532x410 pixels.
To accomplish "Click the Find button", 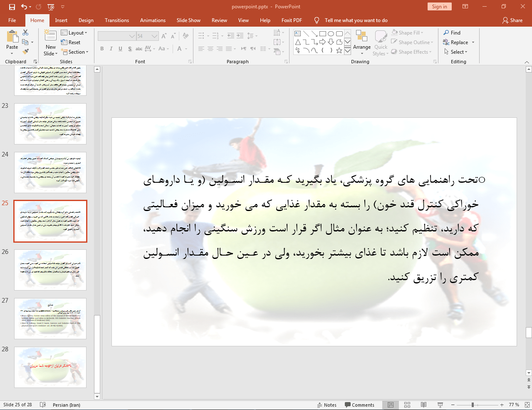I will [x=452, y=32].
